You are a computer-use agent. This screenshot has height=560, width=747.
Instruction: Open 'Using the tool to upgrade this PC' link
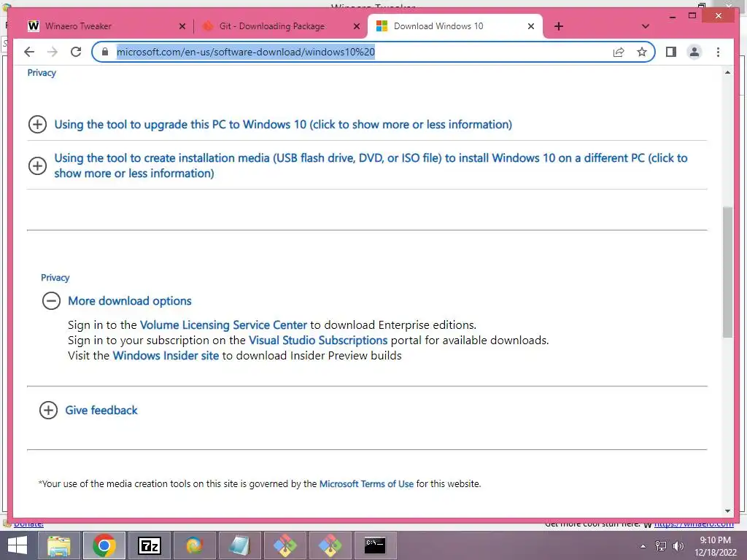pos(283,124)
